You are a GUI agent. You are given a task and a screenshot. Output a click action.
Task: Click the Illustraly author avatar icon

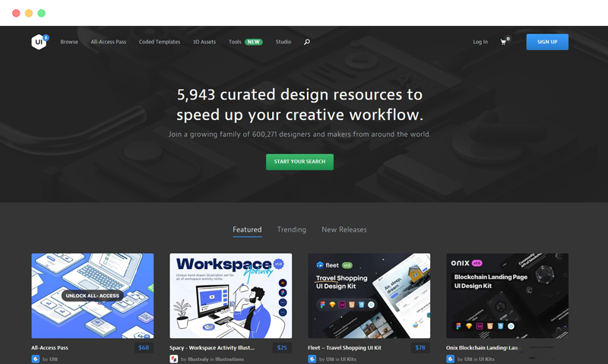(174, 359)
